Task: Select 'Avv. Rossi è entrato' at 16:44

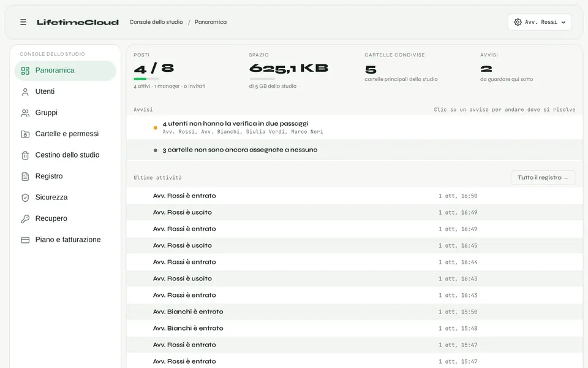Action: click(x=355, y=262)
